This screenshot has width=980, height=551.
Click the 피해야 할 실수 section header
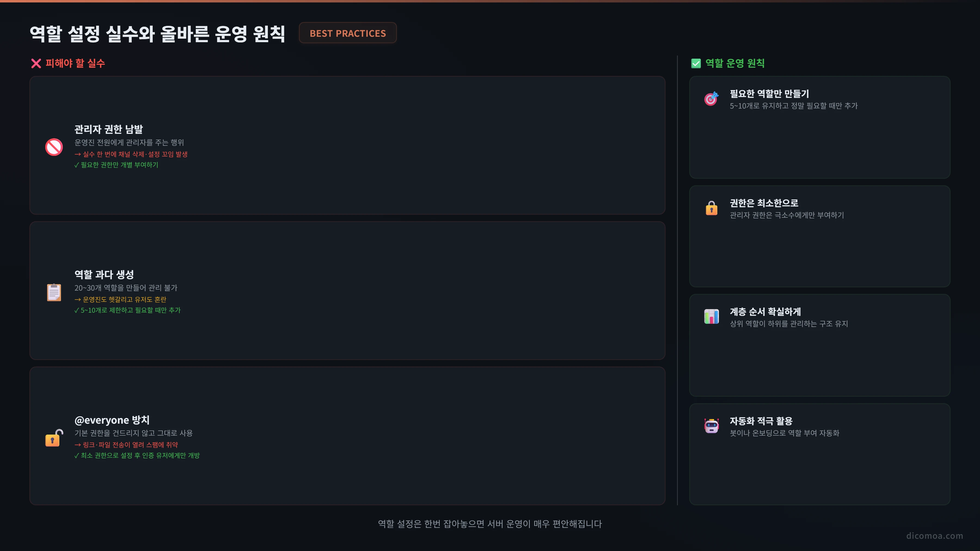[75, 63]
